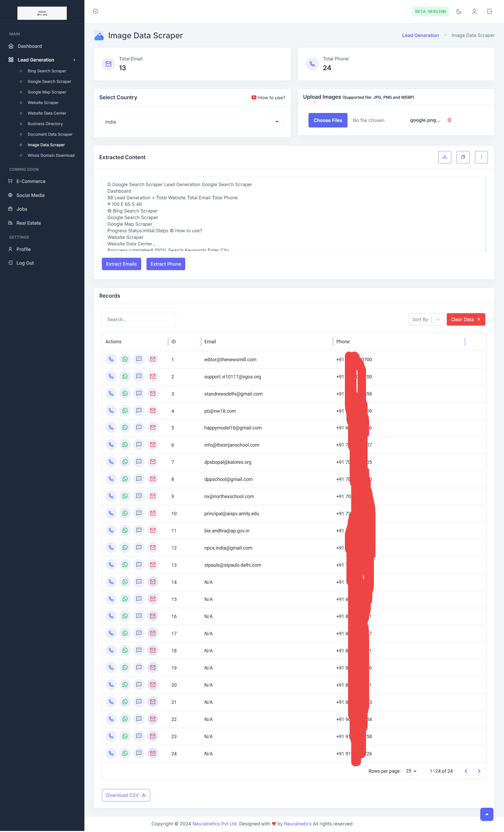The image size is (504, 832).
Task: Click Neuralnetics Pvt Ltd. footer link
Action: click(215, 824)
